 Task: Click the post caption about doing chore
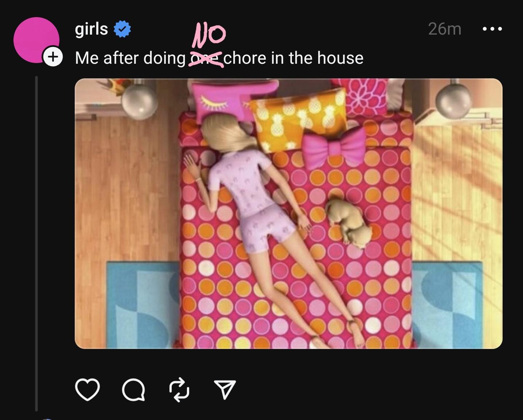coord(219,58)
